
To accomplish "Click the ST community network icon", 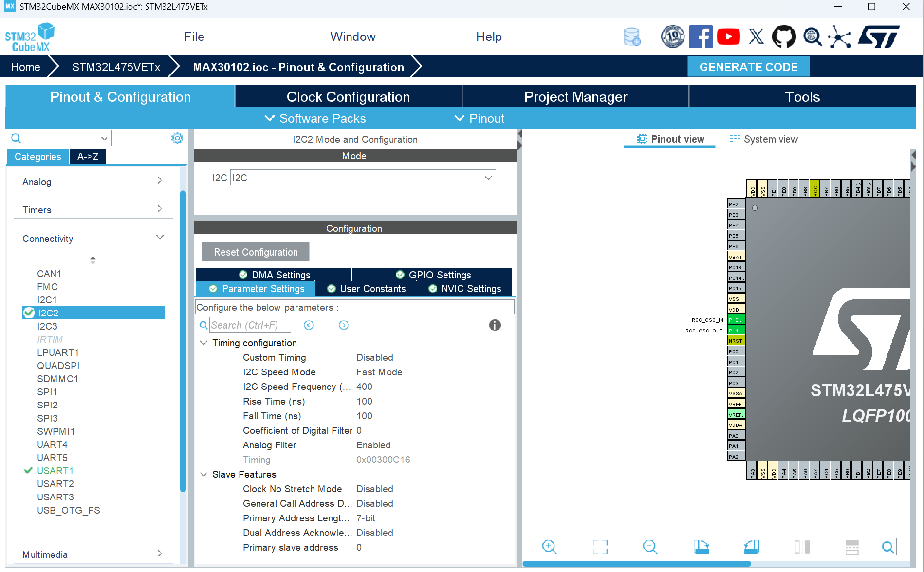I will [x=840, y=37].
